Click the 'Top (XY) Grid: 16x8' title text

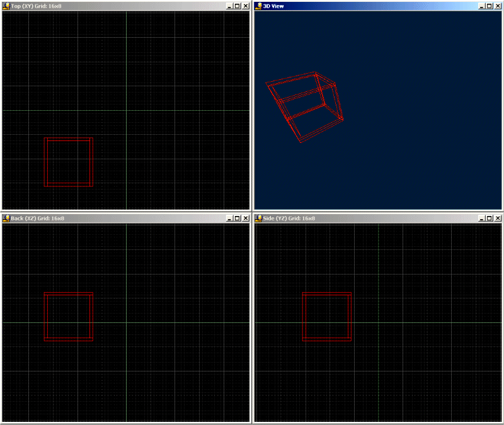click(36, 6)
